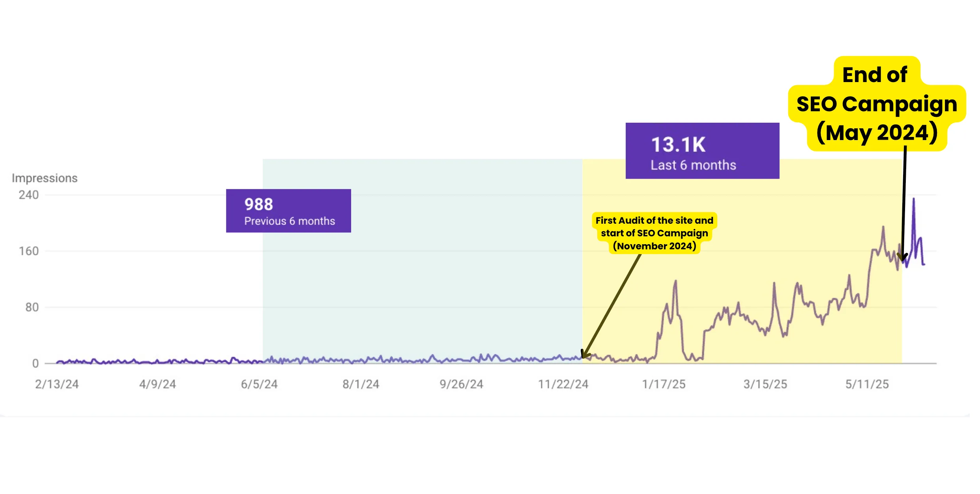Select the 5/11/25 axis date

tap(867, 384)
